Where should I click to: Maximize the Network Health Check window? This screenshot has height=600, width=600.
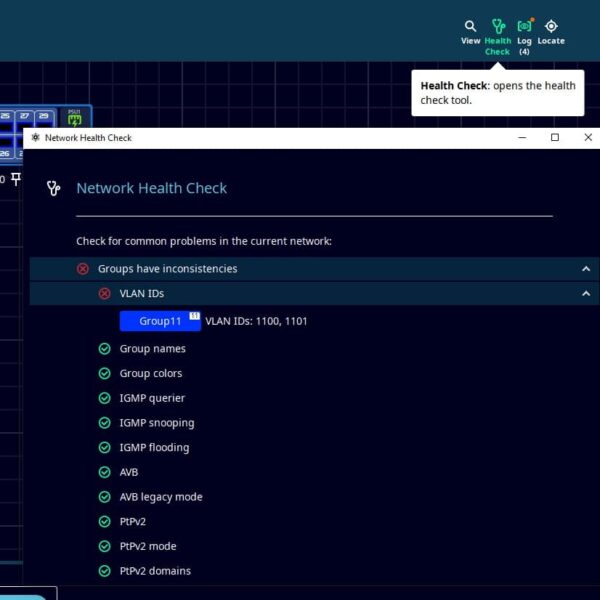click(555, 138)
